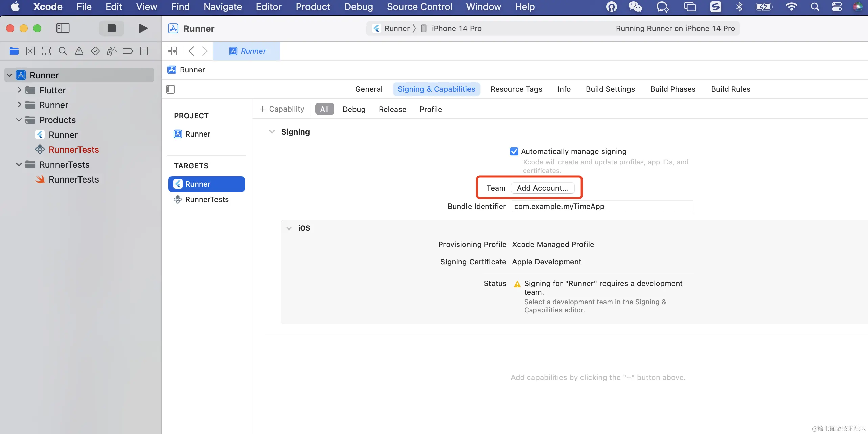Collapse the Products folder
The height and width of the screenshot is (434, 868).
coord(19,120)
